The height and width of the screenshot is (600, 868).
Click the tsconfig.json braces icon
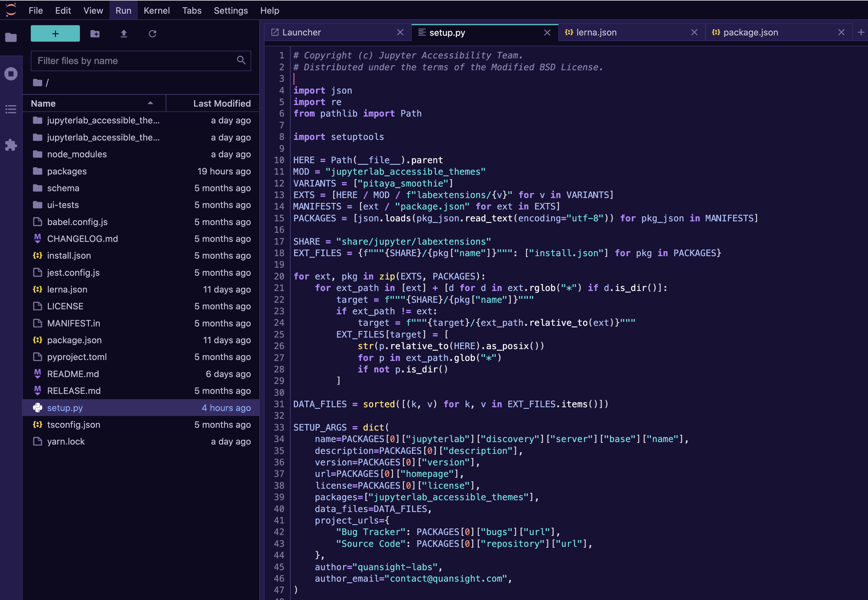(38, 424)
